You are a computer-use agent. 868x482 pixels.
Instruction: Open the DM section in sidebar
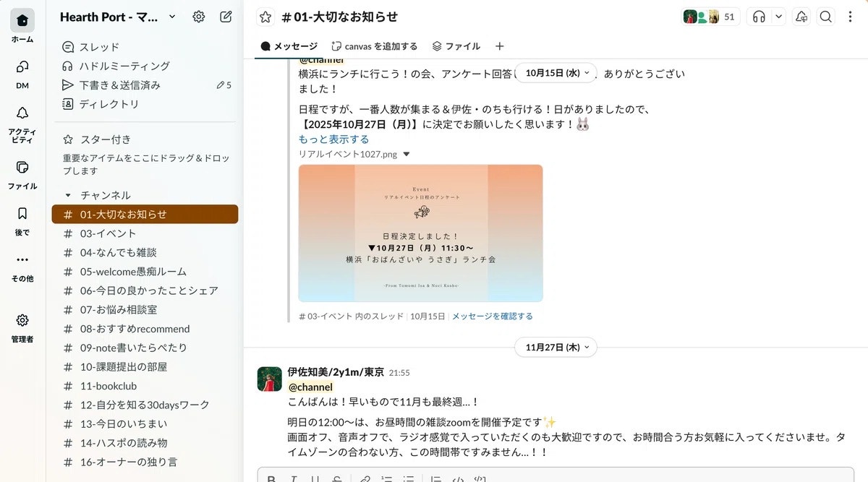22,73
